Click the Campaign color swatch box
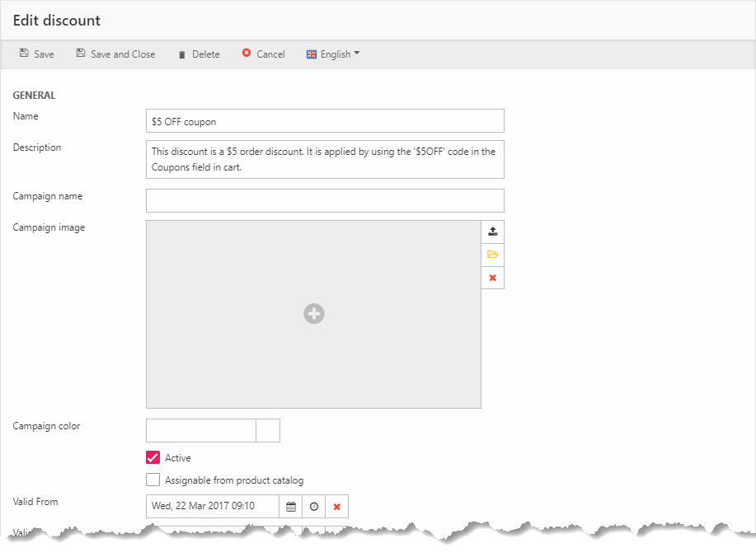The height and width of the screenshot is (557, 756). click(268, 431)
